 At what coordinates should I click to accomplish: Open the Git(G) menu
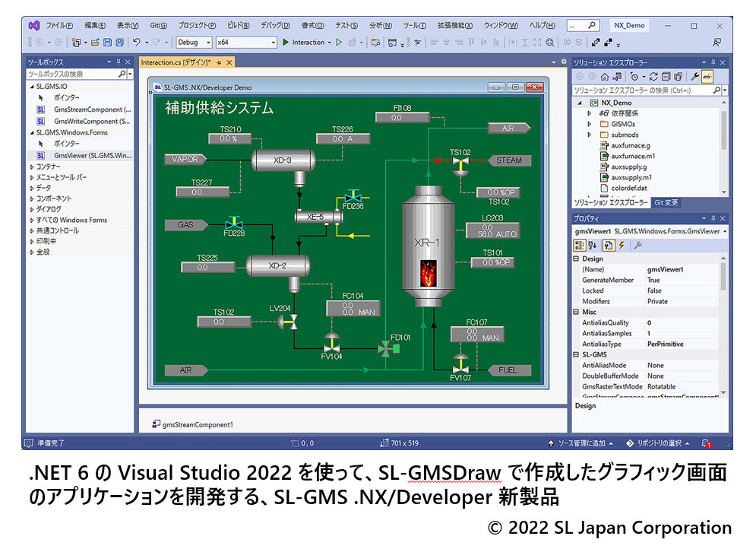pyautogui.click(x=158, y=26)
